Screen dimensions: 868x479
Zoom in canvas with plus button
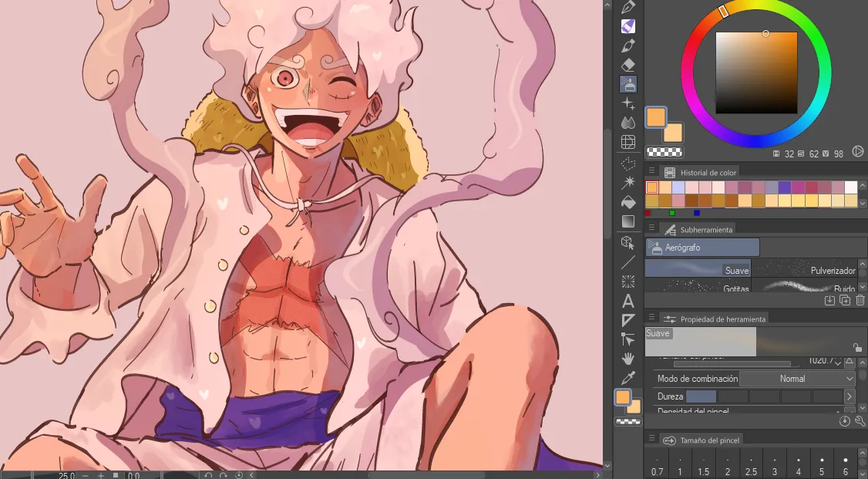(101, 475)
